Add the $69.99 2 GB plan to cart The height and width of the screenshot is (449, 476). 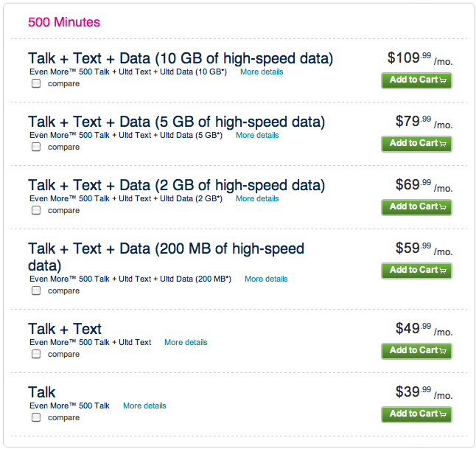tap(416, 207)
